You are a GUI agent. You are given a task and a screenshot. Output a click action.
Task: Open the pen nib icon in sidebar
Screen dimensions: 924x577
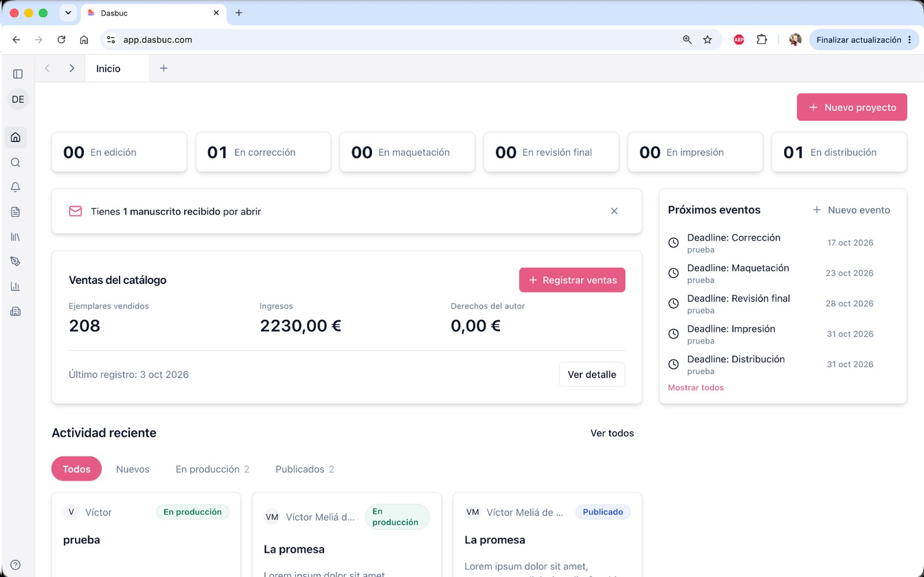coord(16,262)
